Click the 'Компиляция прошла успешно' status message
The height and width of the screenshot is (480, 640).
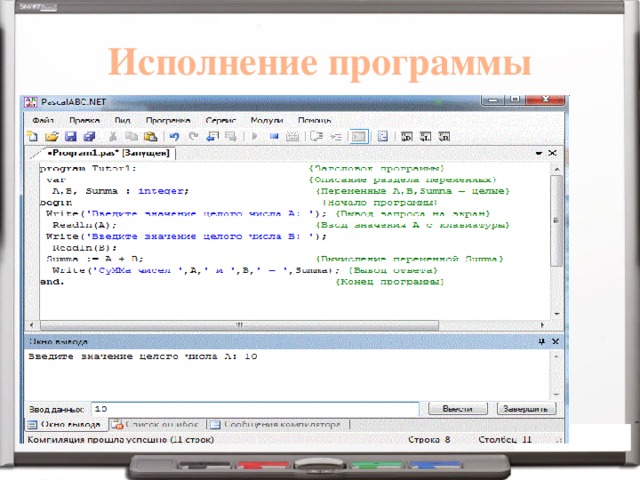[x=121, y=440]
